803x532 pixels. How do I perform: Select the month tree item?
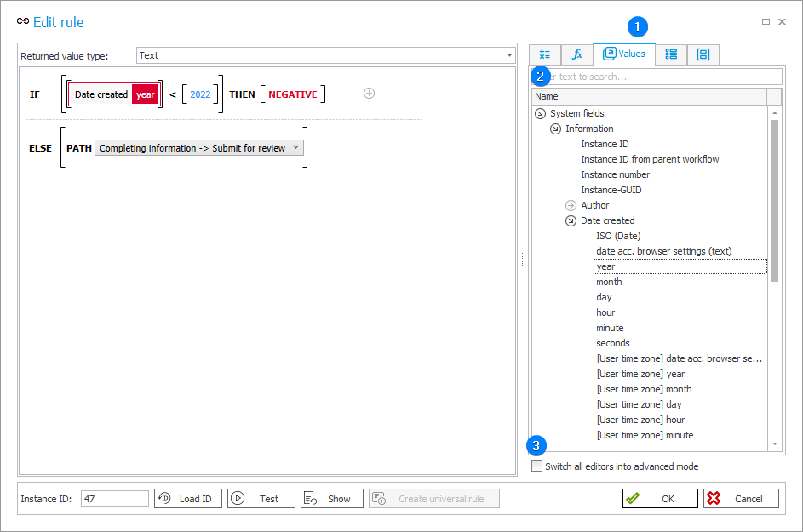[609, 282]
